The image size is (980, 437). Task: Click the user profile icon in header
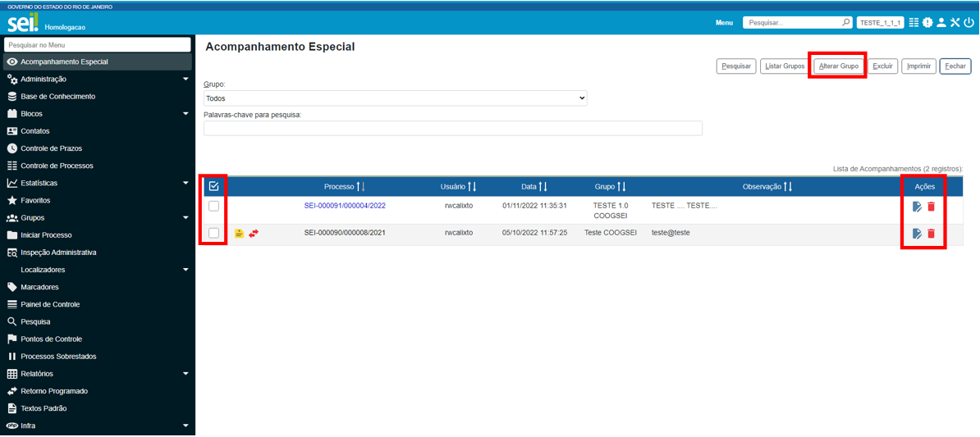[x=941, y=23]
